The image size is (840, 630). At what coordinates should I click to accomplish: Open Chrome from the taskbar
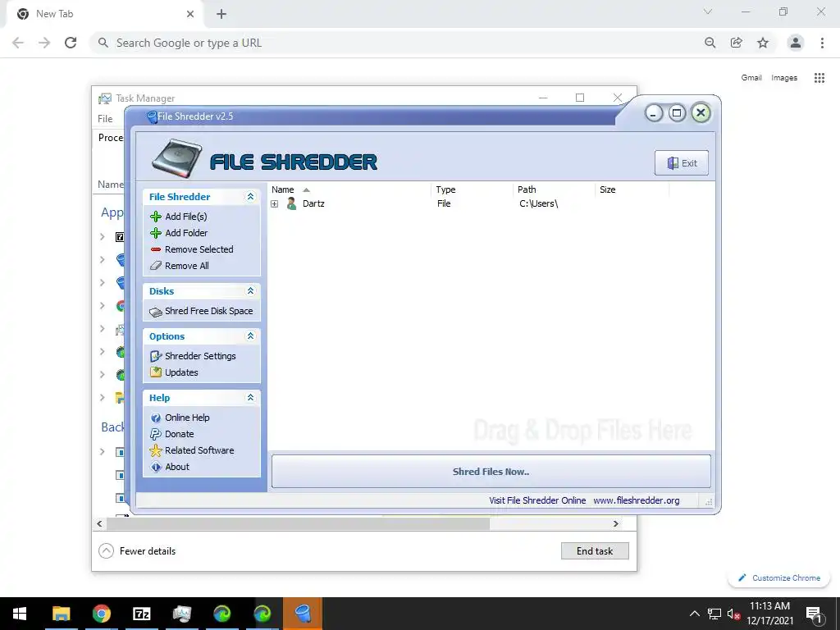[101, 614]
